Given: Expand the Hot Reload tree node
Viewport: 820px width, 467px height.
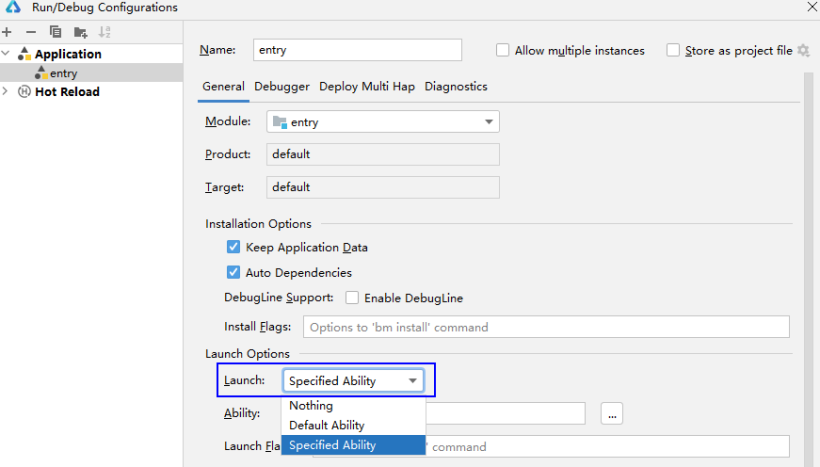Looking at the screenshot, I should coord(7,92).
